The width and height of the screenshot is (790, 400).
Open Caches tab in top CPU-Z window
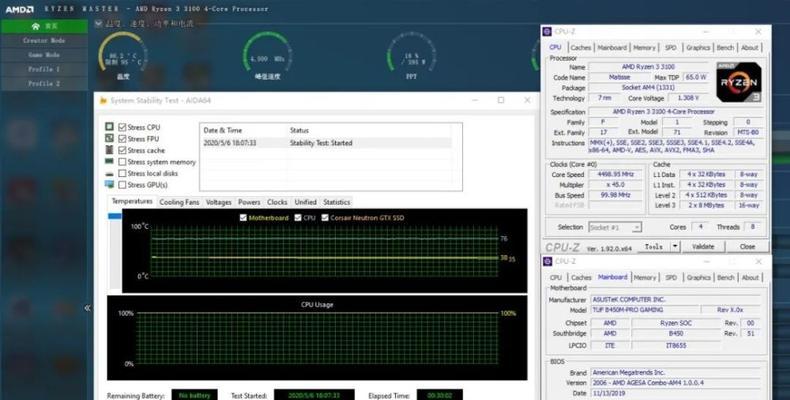point(580,47)
